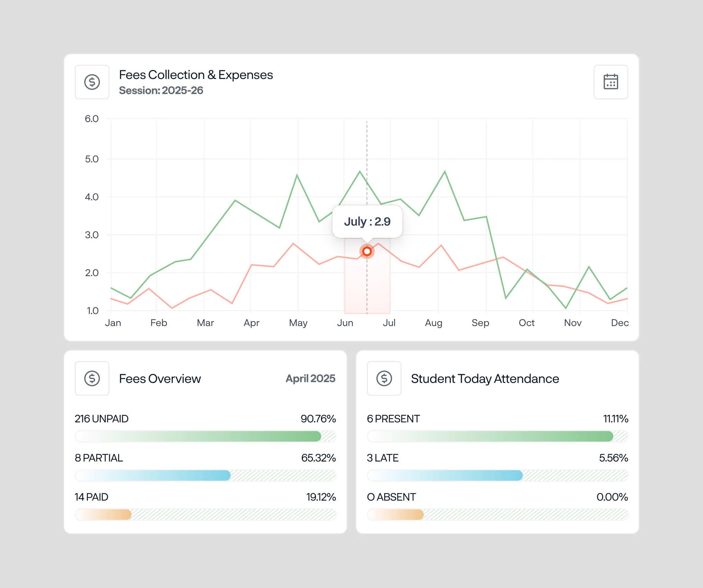Click the July : 2.9 tooltip
Screen dimensions: 703x588
(367, 222)
